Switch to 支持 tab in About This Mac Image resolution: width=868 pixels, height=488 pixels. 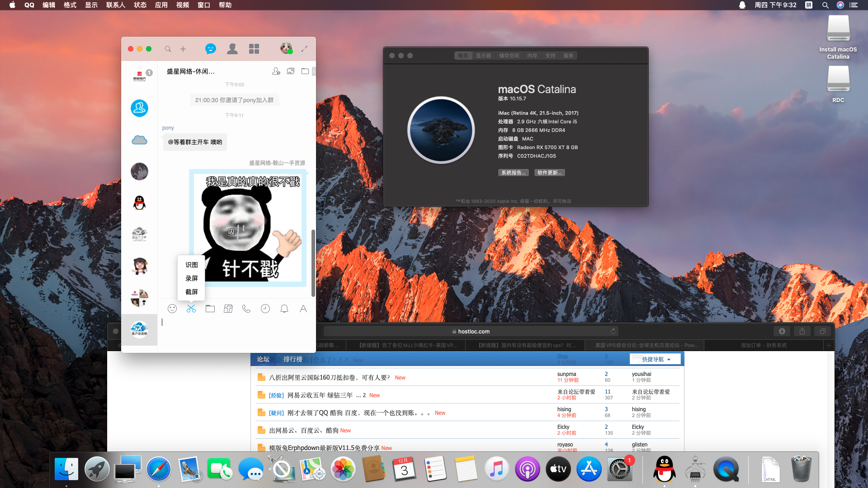(x=550, y=56)
